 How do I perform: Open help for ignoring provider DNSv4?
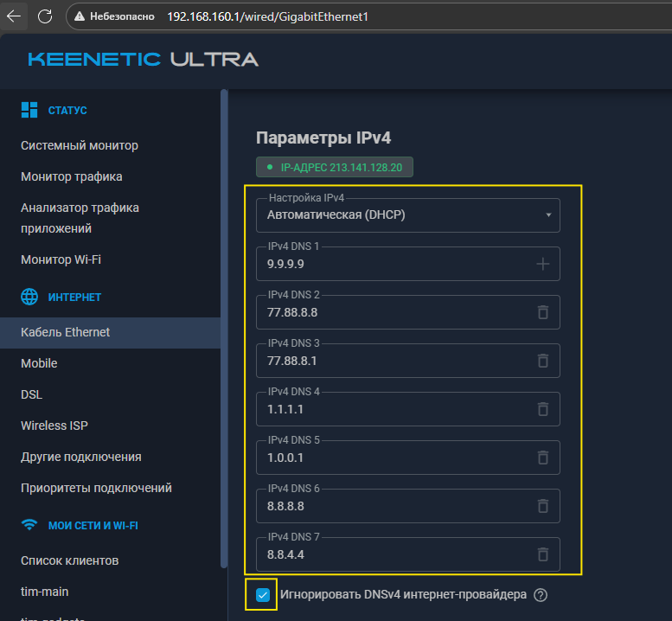541,595
